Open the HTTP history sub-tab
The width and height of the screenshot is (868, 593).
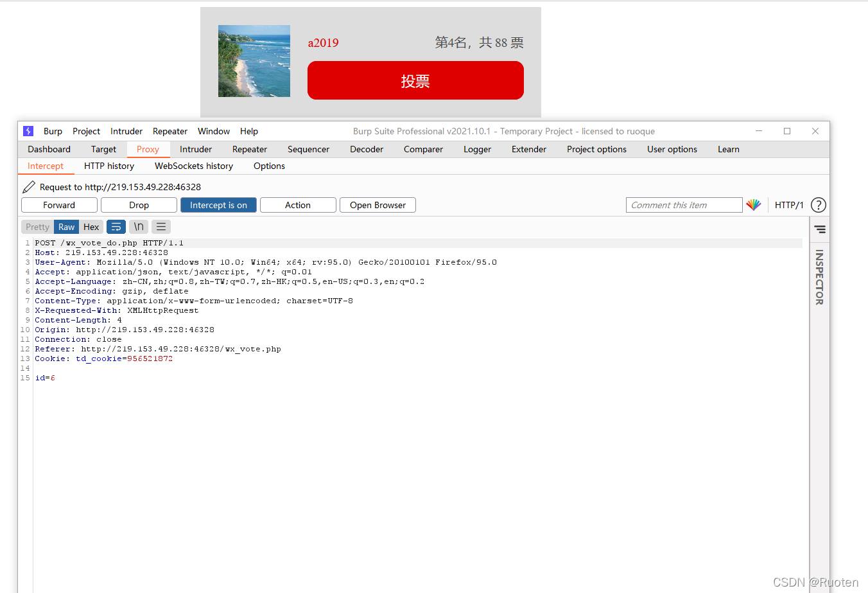pyautogui.click(x=109, y=166)
